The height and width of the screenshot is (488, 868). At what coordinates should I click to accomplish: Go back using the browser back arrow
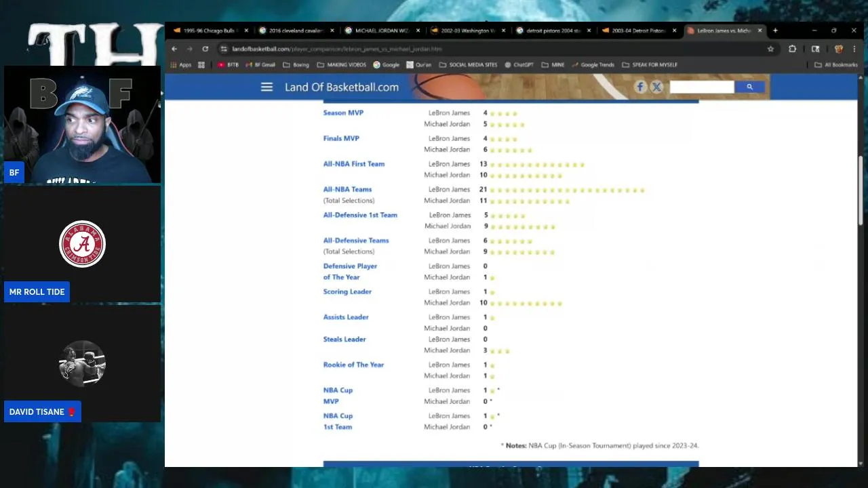click(x=174, y=49)
